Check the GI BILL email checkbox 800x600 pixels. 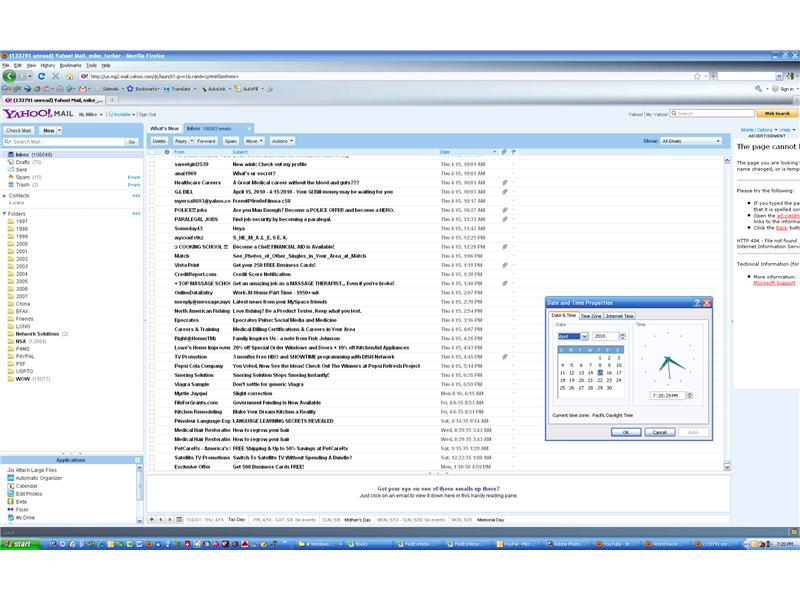click(x=152, y=192)
